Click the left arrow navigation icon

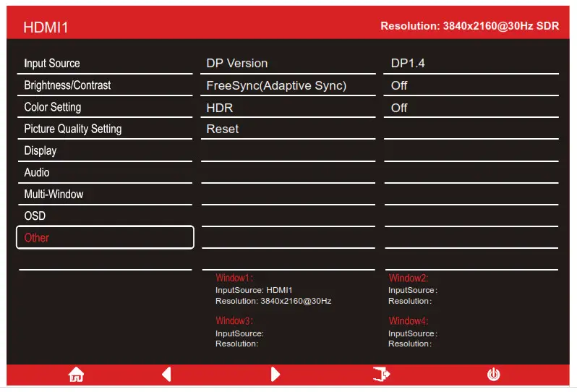(x=166, y=375)
